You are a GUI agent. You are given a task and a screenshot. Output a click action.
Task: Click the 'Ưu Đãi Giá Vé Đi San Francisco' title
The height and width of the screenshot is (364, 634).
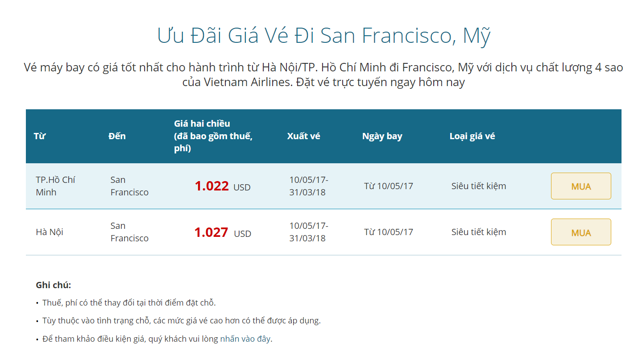pyautogui.click(x=323, y=36)
